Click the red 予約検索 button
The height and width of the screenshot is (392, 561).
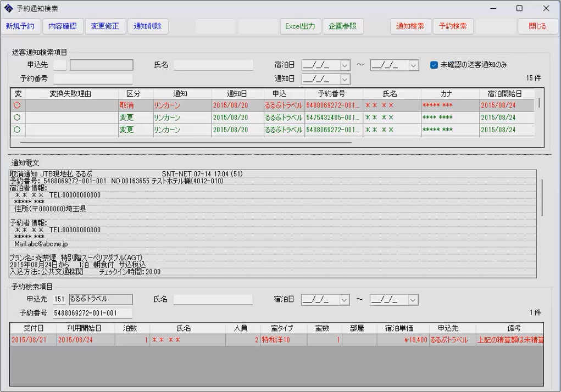453,26
